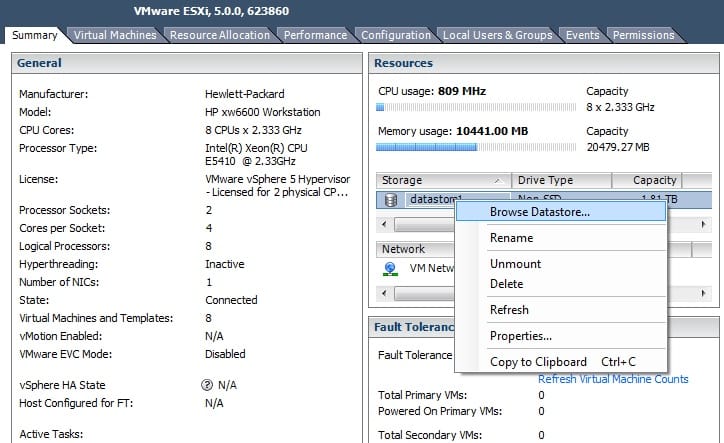Click network list scroll-left arrow

tap(384, 293)
